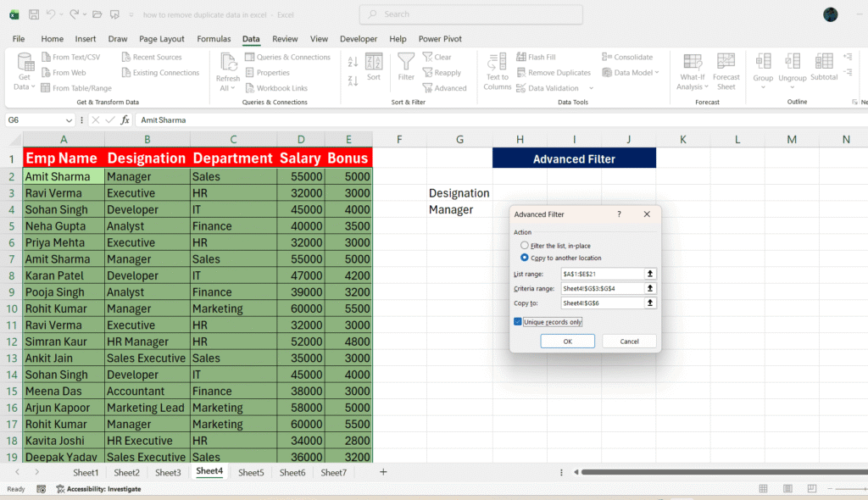Viewport: 868px width, 500px height.
Task: Expand the What-If Analysis menu
Action: [x=693, y=71]
